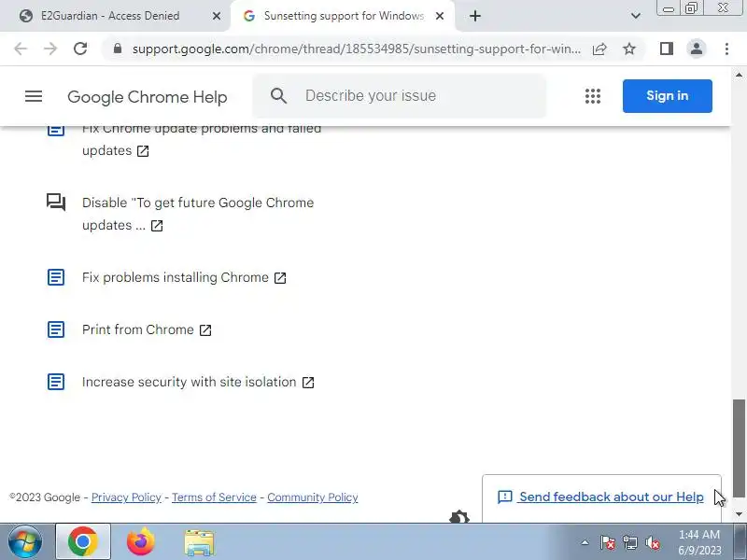Screen dimensions: 747x560
Task: Open the side panel icon
Action: click(x=667, y=49)
